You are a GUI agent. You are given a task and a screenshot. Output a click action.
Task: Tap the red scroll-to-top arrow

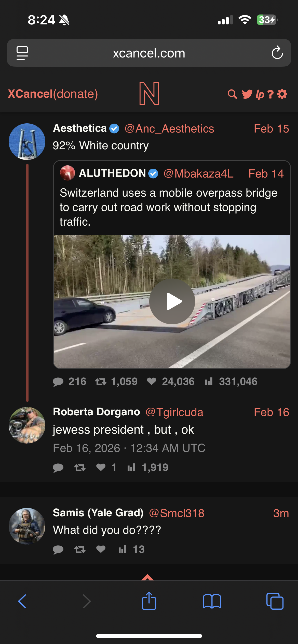[147, 577]
